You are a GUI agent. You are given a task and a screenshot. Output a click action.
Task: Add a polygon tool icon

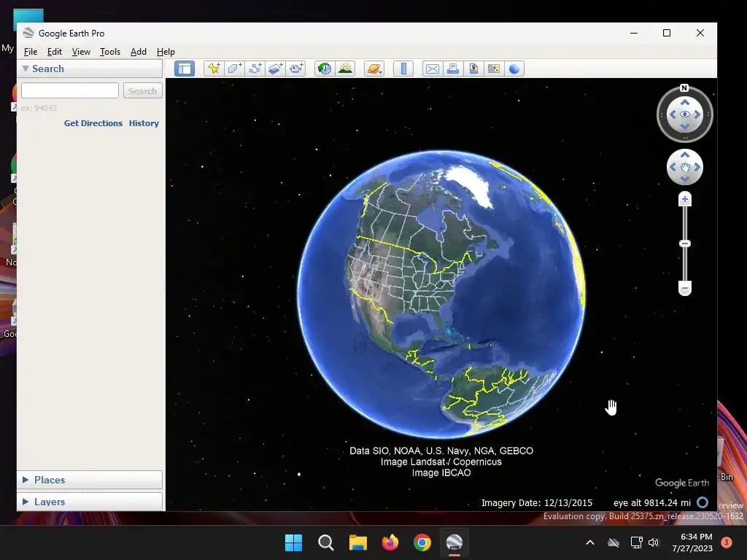point(234,69)
